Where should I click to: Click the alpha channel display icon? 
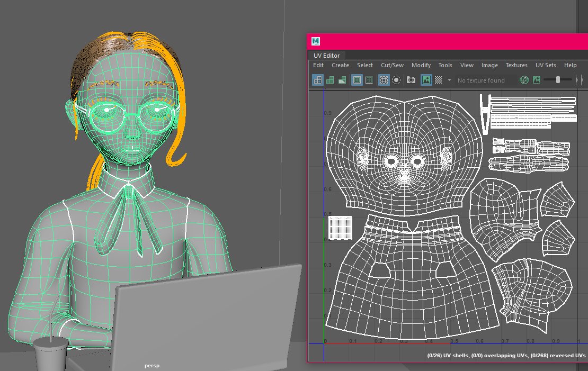pyautogui.click(x=537, y=80)
